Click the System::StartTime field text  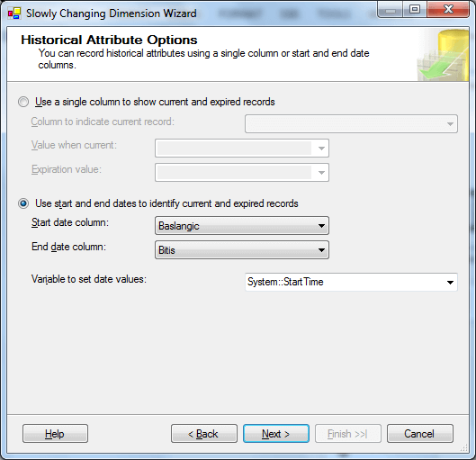click(x=285, y=282)
